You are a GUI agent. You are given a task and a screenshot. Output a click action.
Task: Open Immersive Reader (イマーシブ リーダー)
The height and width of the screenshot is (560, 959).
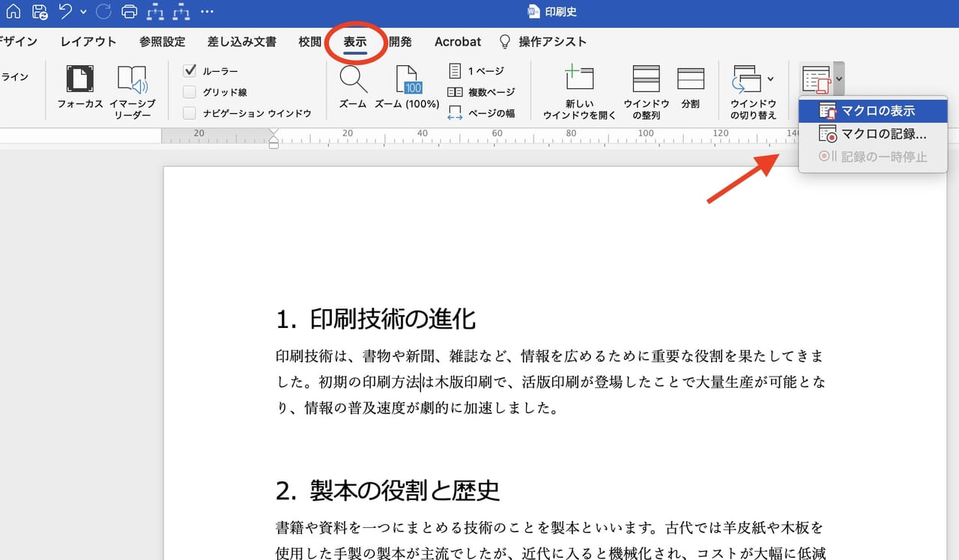tap(133, 91)
